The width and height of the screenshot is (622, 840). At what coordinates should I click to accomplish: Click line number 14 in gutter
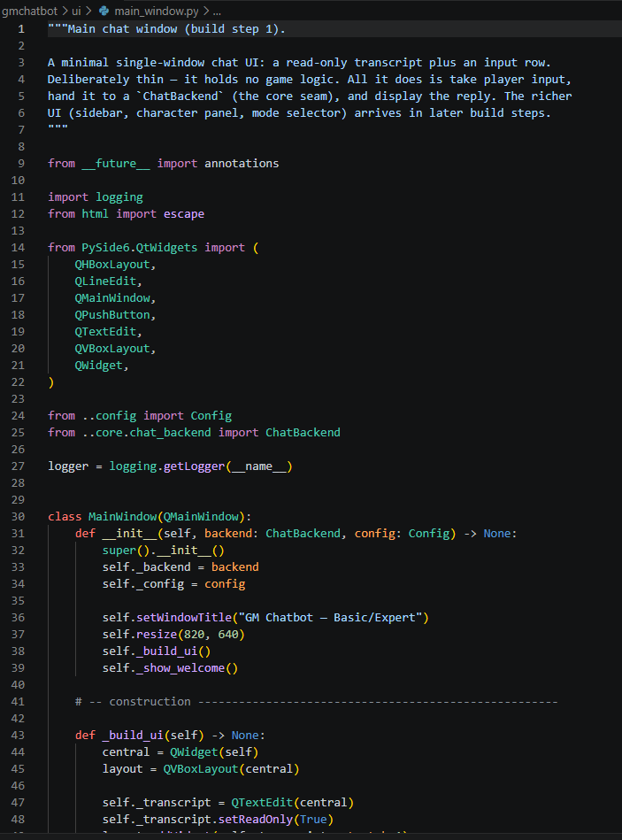click(x=18, y=248)
